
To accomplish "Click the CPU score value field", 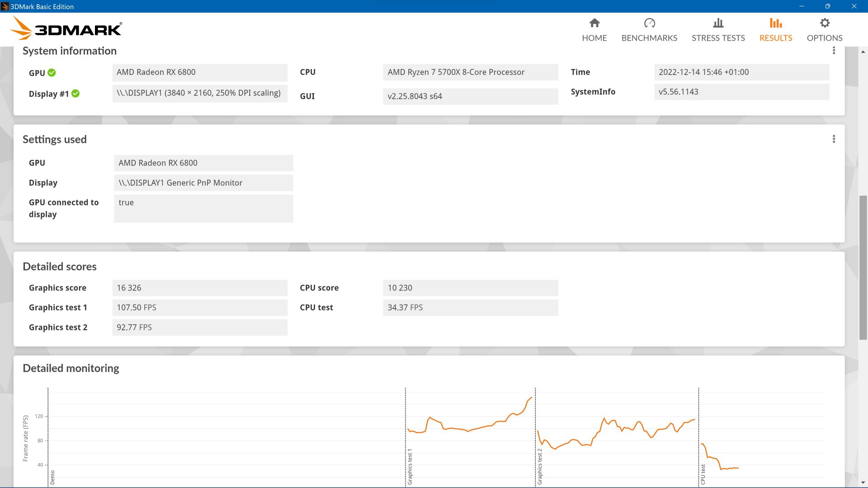I will point(470,288).
